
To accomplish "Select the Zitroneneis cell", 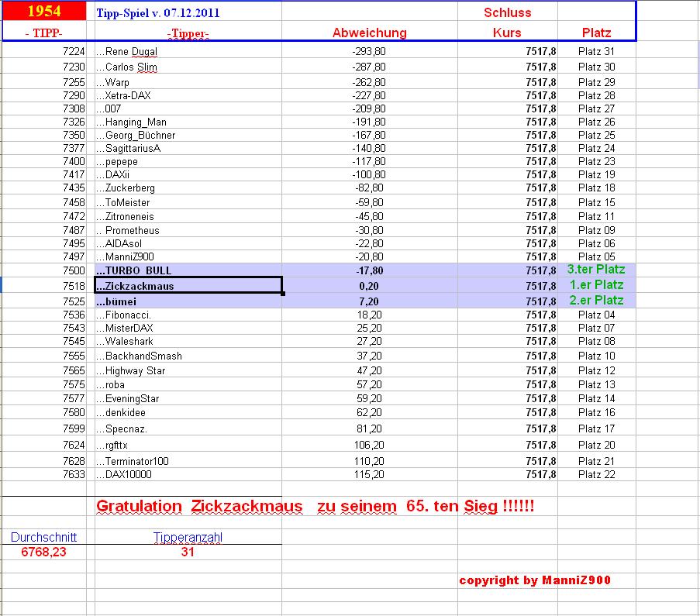I will click(x=188, y=216).
